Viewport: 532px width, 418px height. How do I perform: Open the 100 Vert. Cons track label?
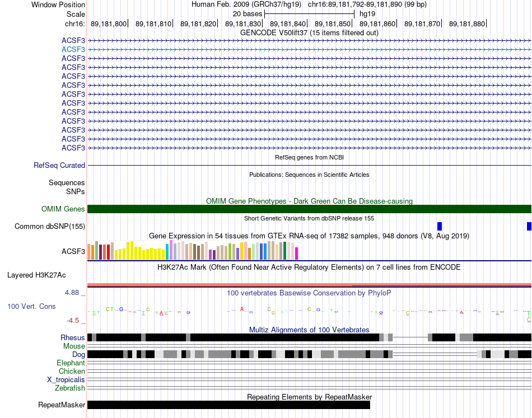point(31,307)
